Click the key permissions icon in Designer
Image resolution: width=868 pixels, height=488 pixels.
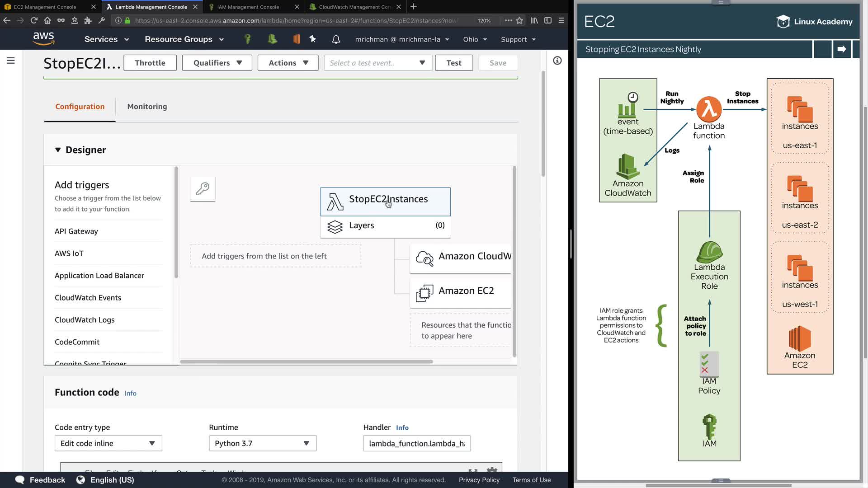203,189
